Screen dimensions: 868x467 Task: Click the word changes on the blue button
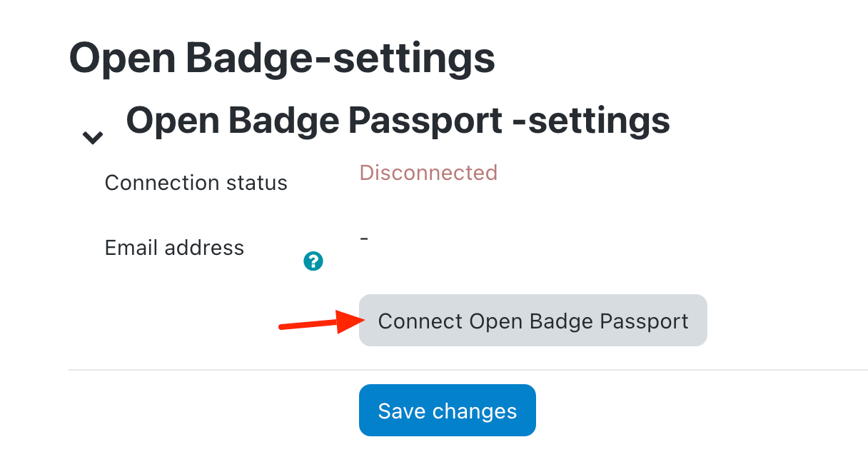pos(474,411)
